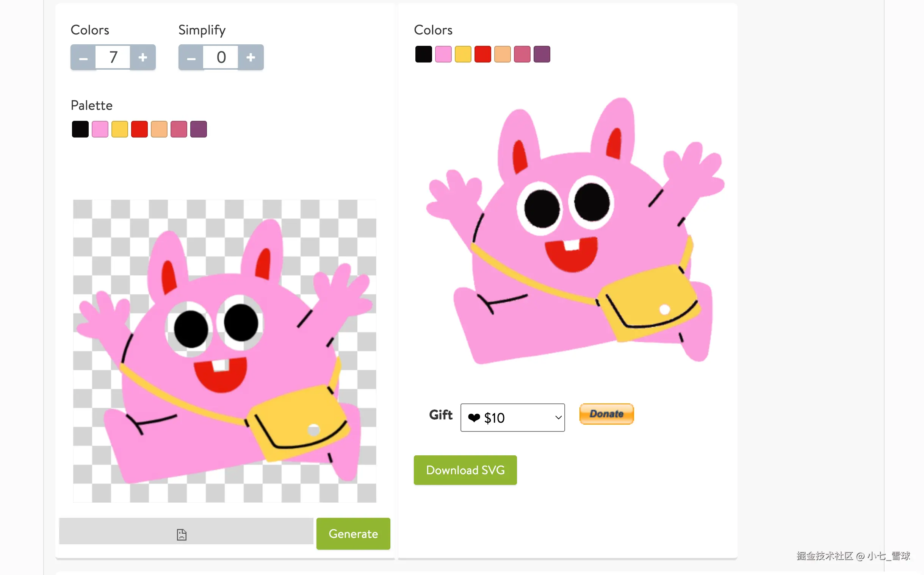Click the Simplify minus button
This screenshot has height=575, width=924.
click(x=191, y=57)
